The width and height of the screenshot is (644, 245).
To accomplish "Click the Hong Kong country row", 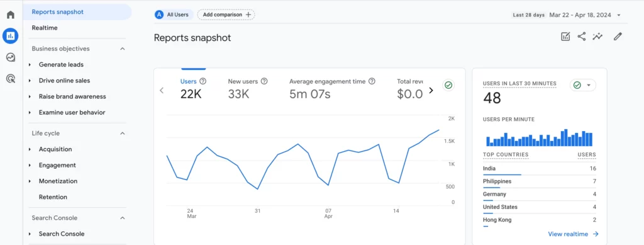I will (540, 220).
